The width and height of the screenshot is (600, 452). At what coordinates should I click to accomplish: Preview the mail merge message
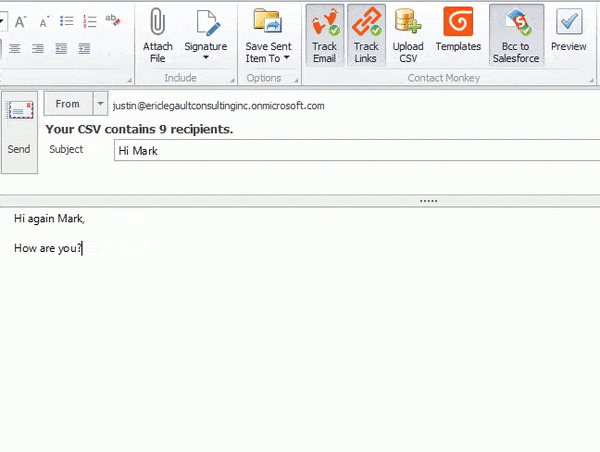(569, 31)
